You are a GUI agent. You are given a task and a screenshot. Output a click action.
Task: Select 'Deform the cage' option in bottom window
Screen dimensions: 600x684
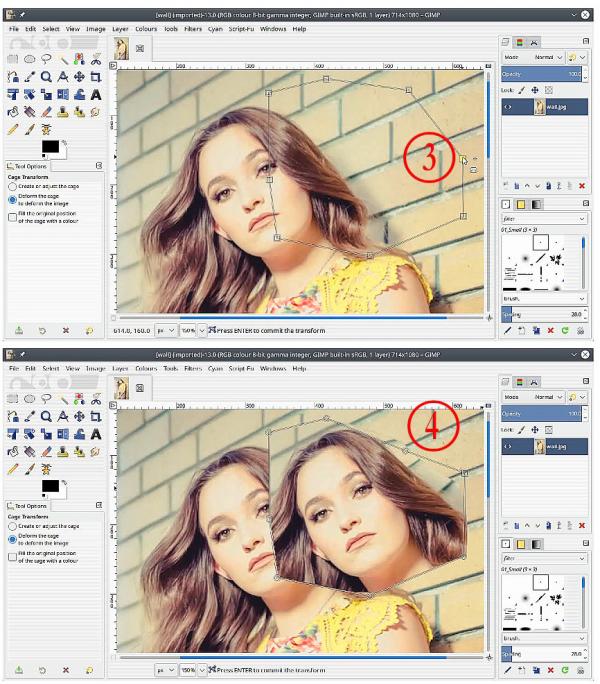click(13, 539)
